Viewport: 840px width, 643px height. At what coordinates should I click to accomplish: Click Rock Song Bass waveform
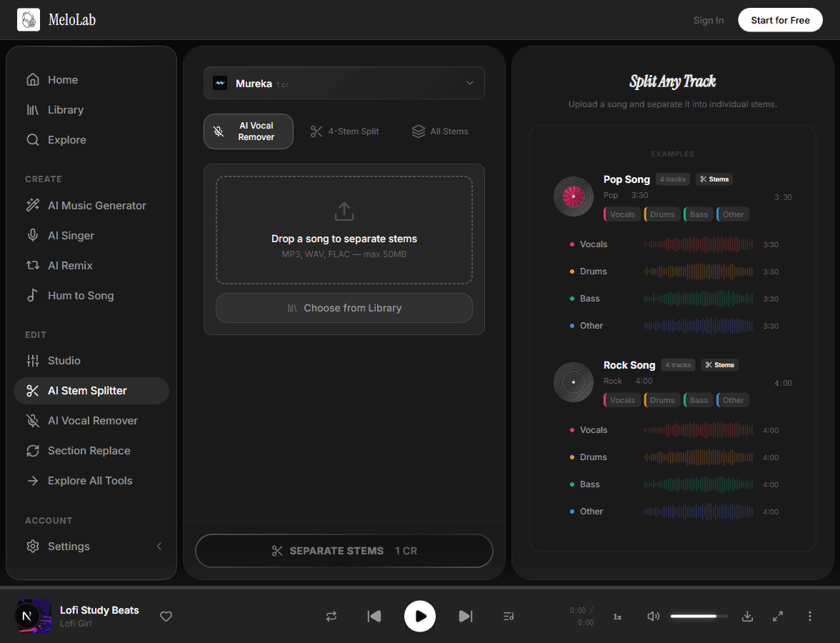698,484
